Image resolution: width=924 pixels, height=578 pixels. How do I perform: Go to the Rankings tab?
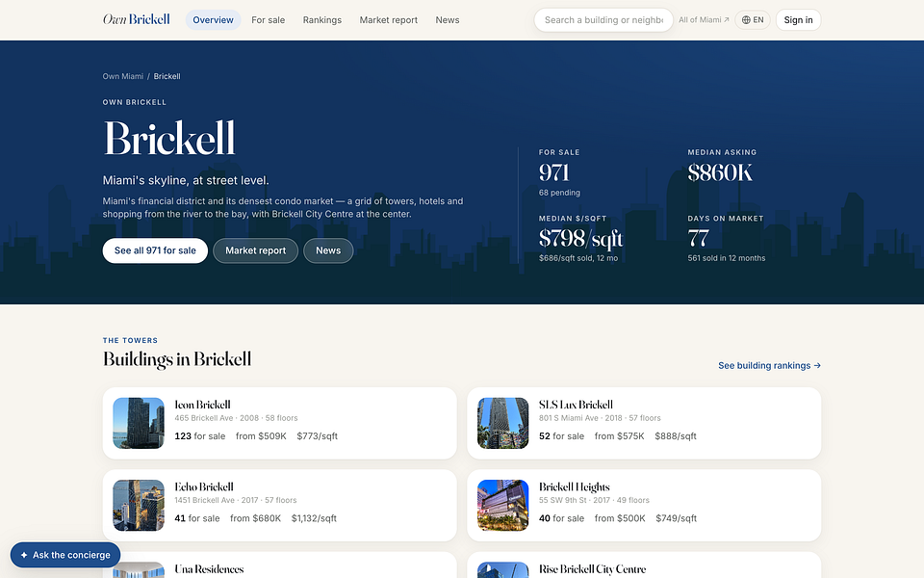point(322,20)
